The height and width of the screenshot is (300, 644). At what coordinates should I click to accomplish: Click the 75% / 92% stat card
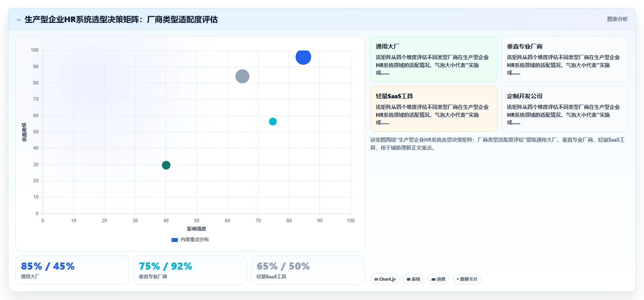[x=190, y=270]
